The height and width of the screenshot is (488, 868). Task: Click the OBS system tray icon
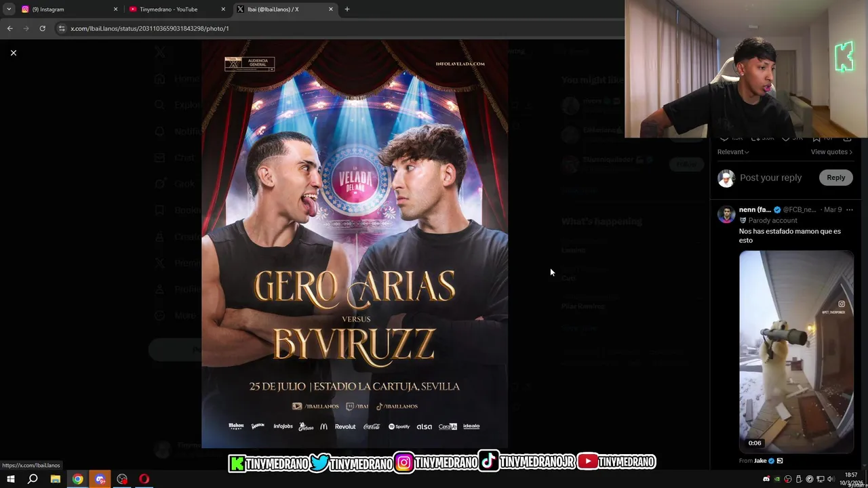(788, 479)
